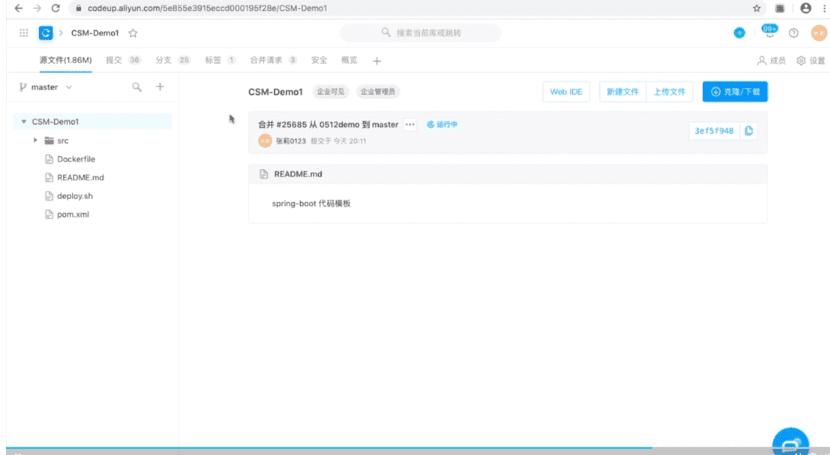Collapse the CSM-Demo1 root tree node
This screenshot has width=830, height=455.
pos(23,122)
